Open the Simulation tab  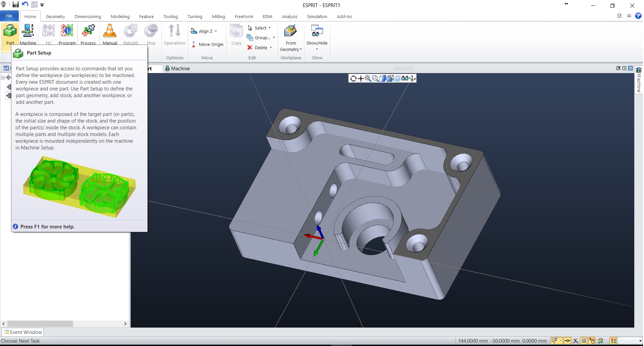pos(317,16)
